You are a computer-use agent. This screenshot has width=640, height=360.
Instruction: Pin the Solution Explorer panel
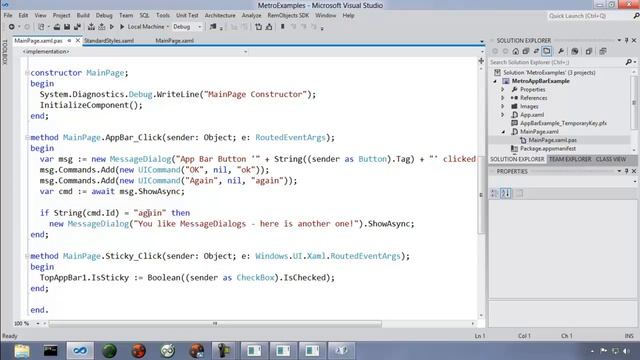tap(627, 40)
